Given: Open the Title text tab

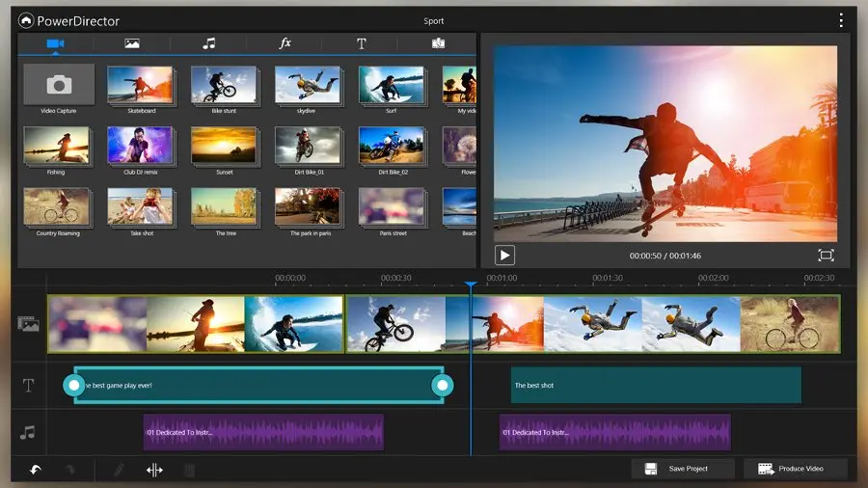Looking at the screenshot, I should [362, 43].
